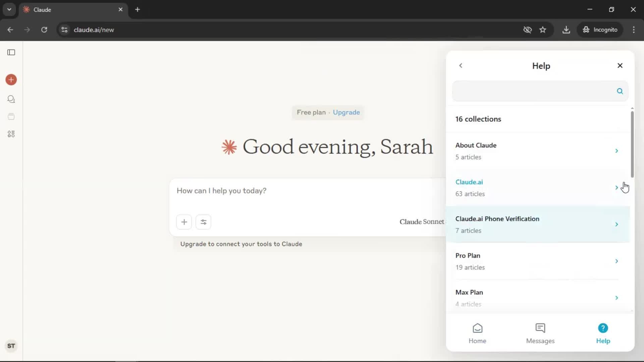Open the Max Plan collection
Image resolution: width=644 pixels, height=362 pixels.
point(538,298)
